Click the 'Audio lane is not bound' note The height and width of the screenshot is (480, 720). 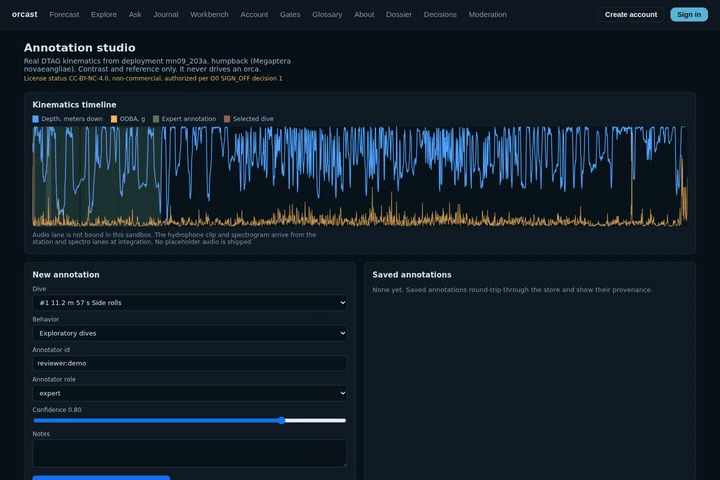coord(174,238)
